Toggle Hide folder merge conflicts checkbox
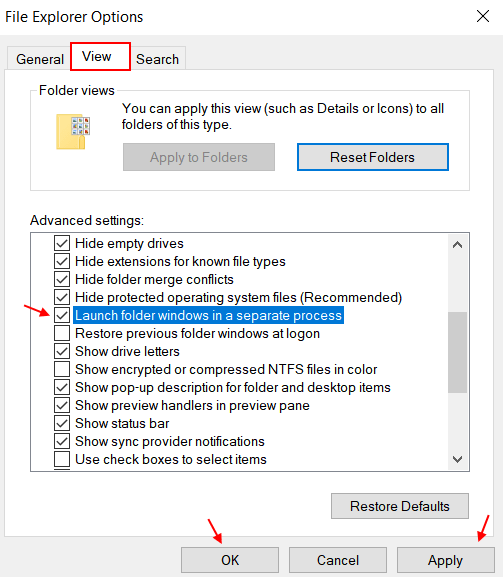503x577 pixels. [62, 279]
